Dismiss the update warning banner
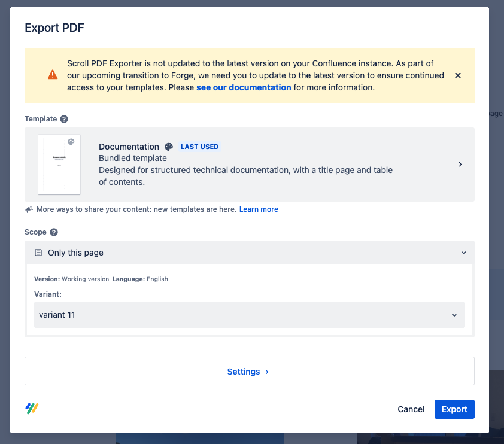Viewport: 504px width, 444px height. [458, 75]
